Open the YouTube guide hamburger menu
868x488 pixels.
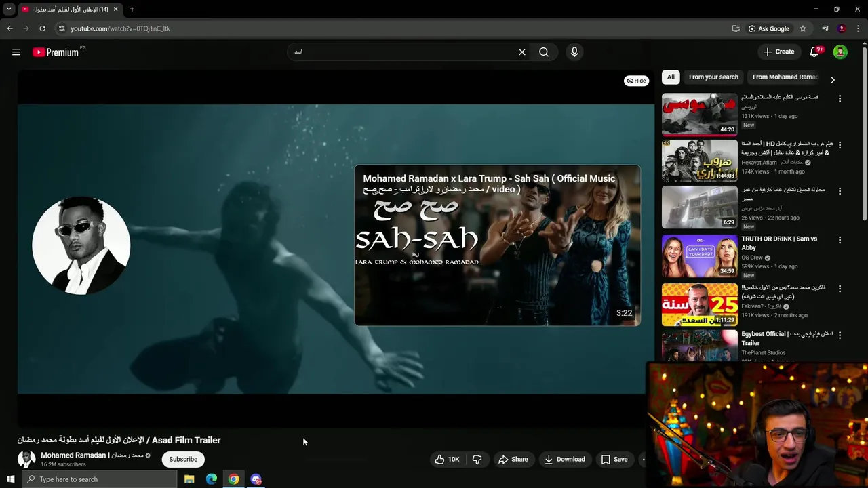coord(16,52)
